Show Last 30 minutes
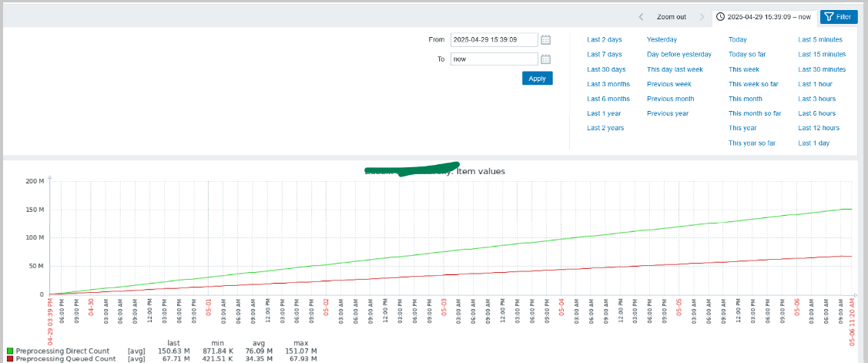The height and width of the screenshot is (363, 868). coord(822,69)
